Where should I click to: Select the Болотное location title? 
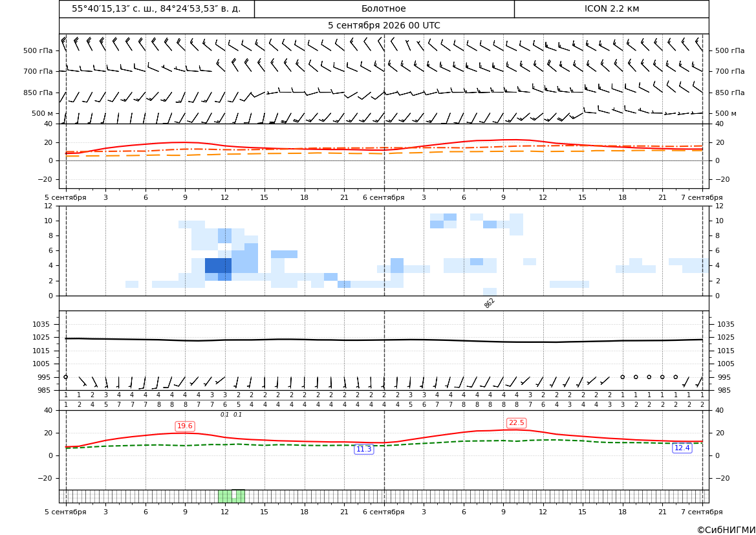click(383, 8)
